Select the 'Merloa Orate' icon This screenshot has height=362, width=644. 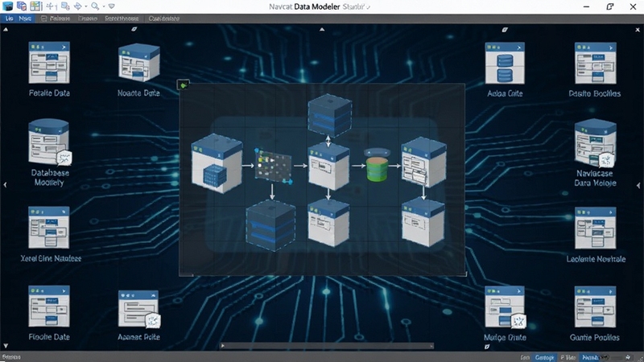click(506, 307)
